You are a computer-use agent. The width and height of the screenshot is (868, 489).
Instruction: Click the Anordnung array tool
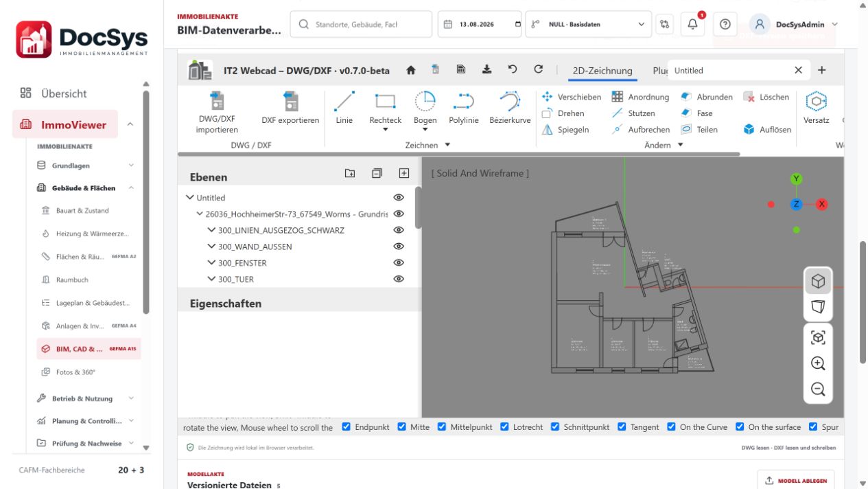640,97
